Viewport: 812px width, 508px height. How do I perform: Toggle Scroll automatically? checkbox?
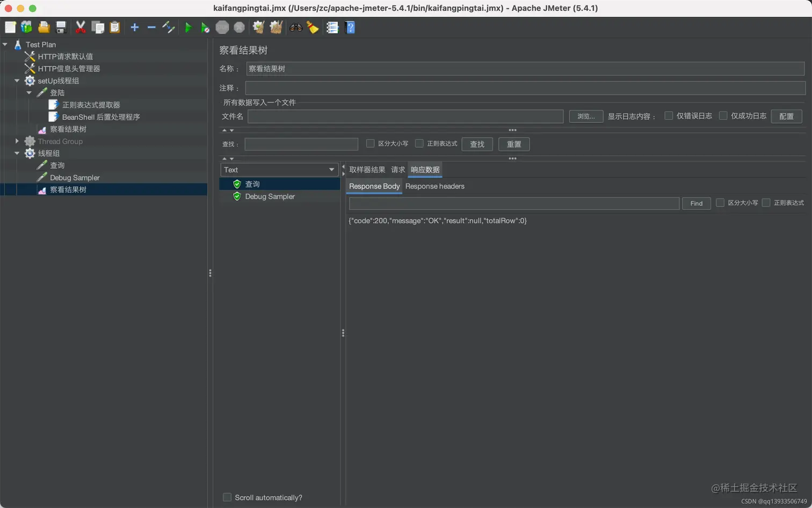pos(227,497)
